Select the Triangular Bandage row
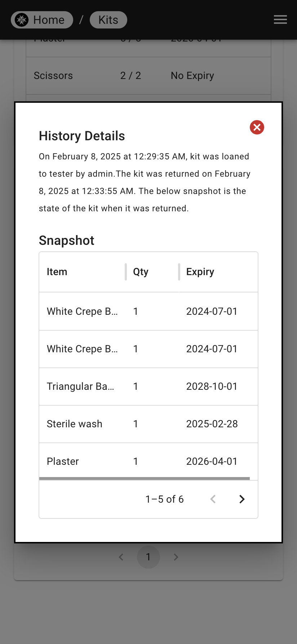The image size is (297, 644). [148, 387]
